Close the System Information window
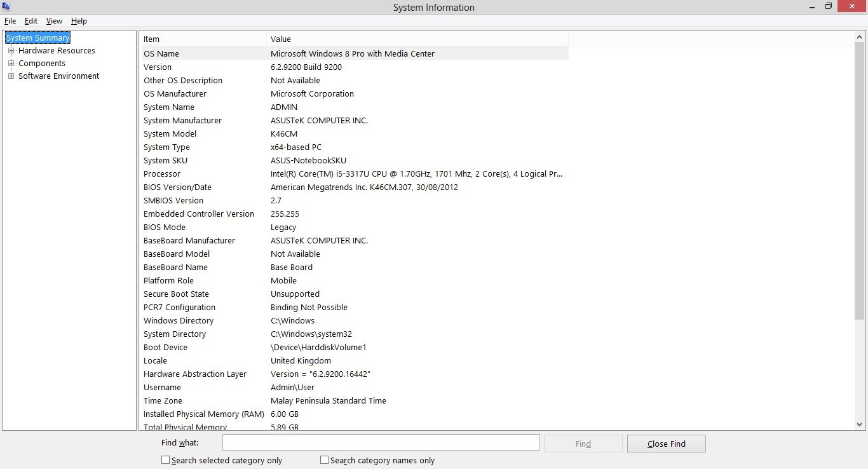This screenshot has height=469, width=868. point(851,6)
